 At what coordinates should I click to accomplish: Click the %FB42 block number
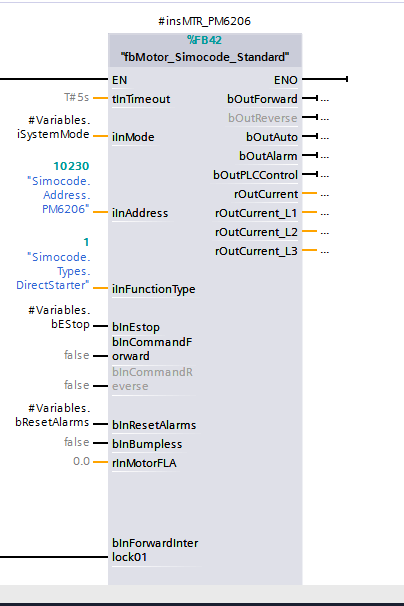tap(205, 40)
